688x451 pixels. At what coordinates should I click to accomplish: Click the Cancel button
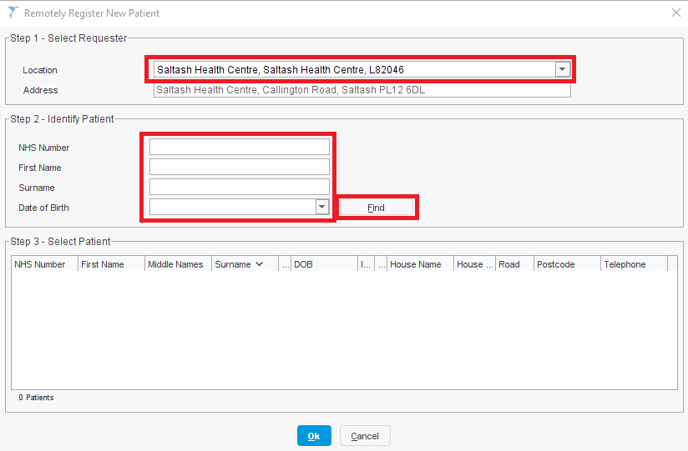click(365, 436)
